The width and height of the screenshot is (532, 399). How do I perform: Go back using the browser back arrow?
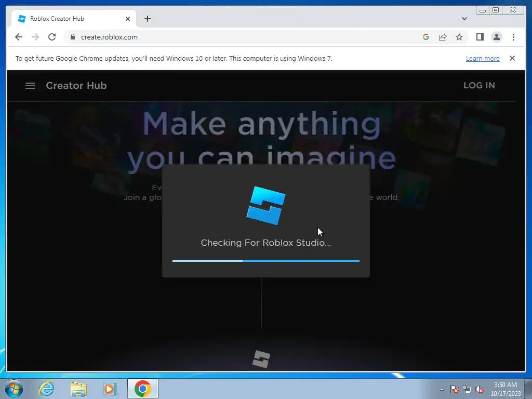[19, 37]
